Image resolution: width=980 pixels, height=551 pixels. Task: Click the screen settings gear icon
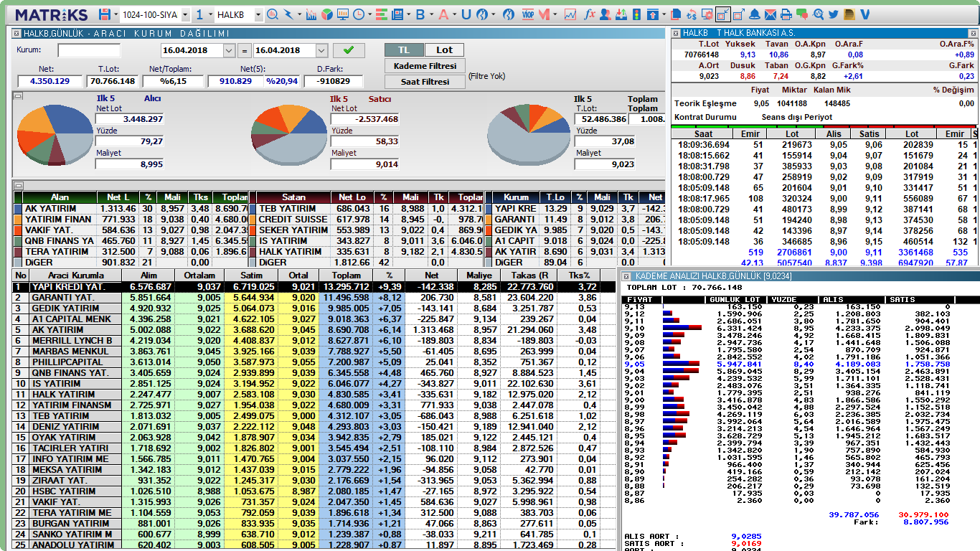[x=707, y=14]
